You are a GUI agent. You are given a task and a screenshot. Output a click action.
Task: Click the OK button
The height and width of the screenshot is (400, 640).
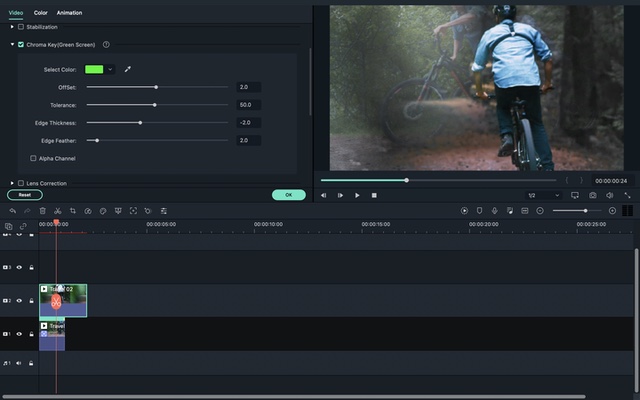click(289, 195)
